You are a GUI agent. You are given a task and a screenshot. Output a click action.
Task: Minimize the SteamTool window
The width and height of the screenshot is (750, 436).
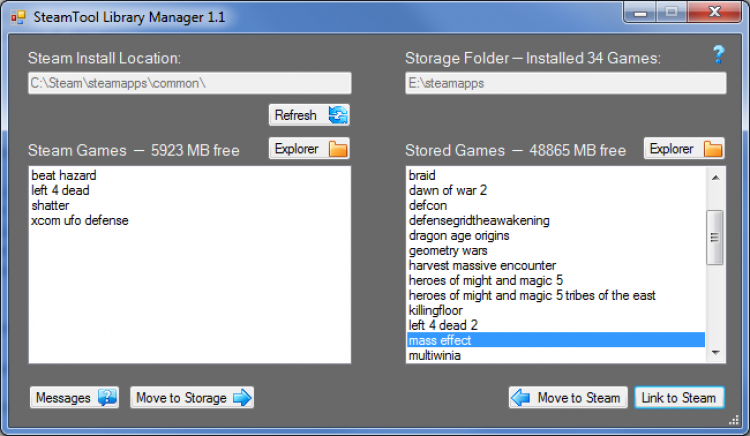tap(640, 12)
